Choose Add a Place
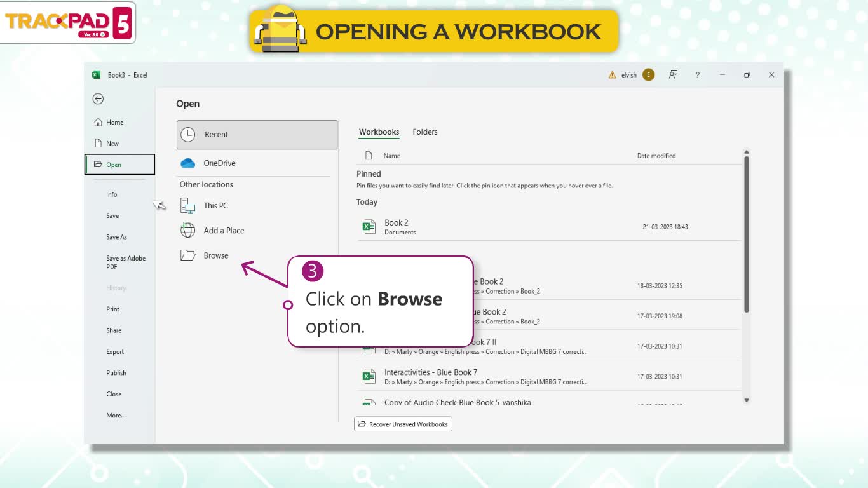 (254, 231)
